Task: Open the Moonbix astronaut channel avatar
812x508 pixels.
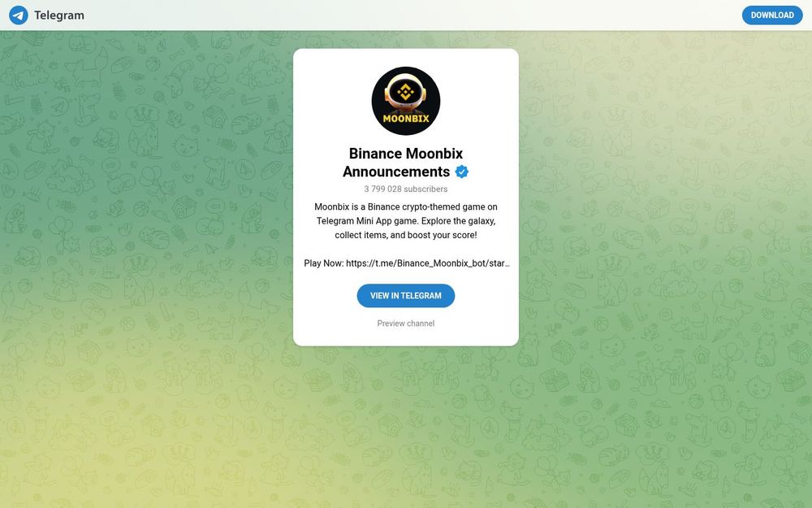Action: [x=406, y=101]
